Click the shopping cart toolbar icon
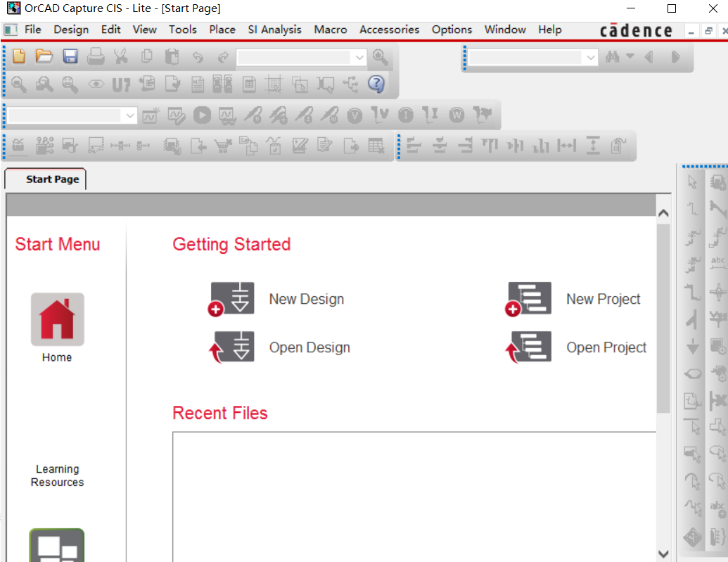The image size is (728, 562). click(223, 146)
